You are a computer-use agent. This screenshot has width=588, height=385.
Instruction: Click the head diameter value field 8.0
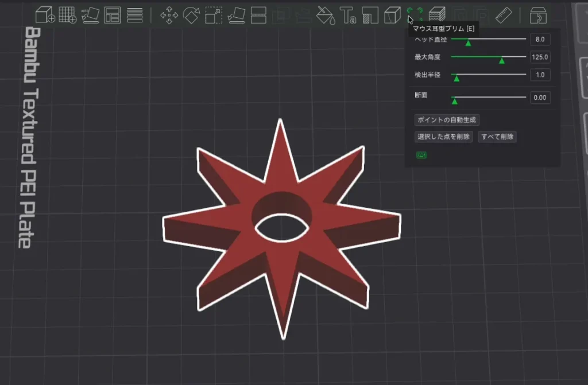coord(540,40)
